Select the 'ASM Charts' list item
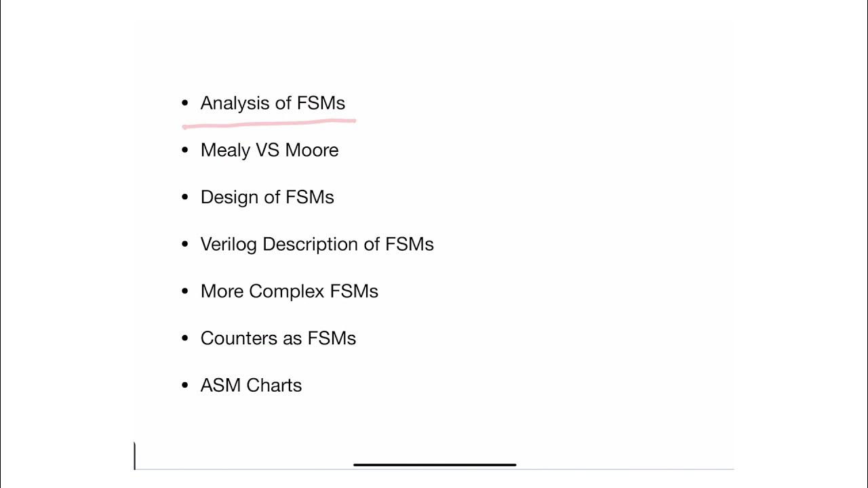868x488 pixels. [251, 385]
